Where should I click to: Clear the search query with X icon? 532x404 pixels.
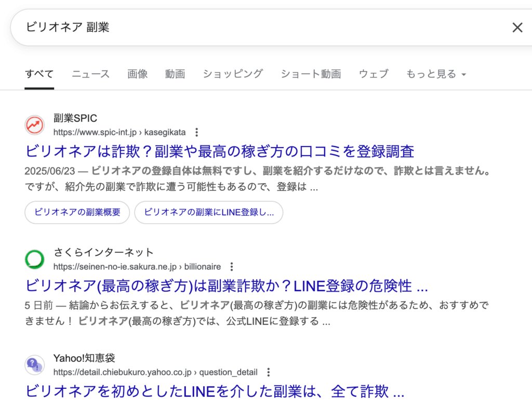pyautogui.click(x=517, y=28)
